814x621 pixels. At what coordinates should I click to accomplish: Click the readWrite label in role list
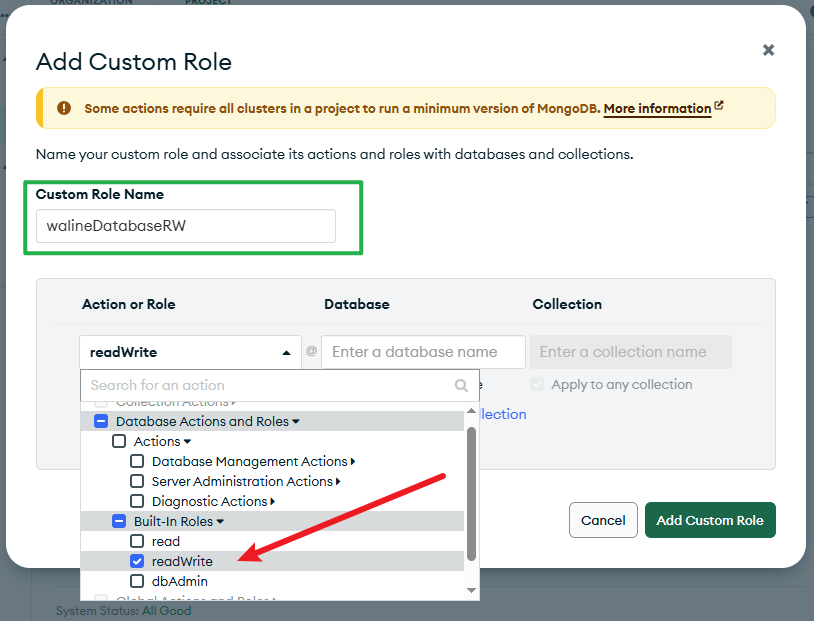pyautogui.click(x=182, y=561)
